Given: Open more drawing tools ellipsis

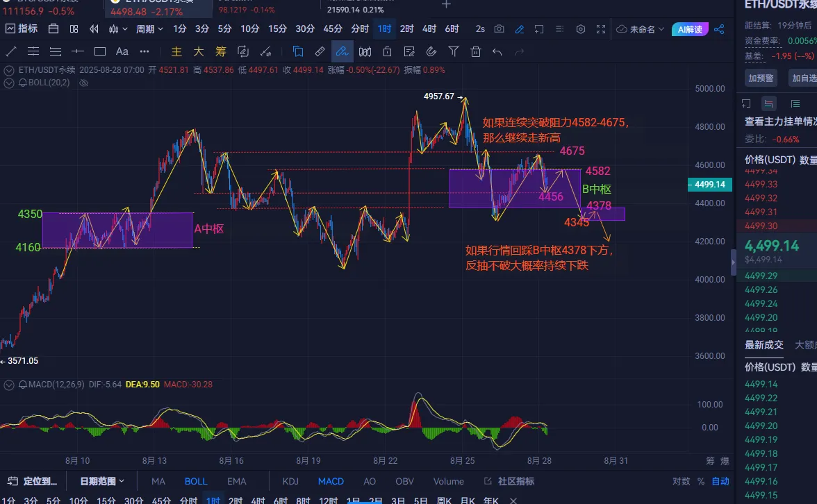Looking at the screenshot, I should tap(145, 51).
